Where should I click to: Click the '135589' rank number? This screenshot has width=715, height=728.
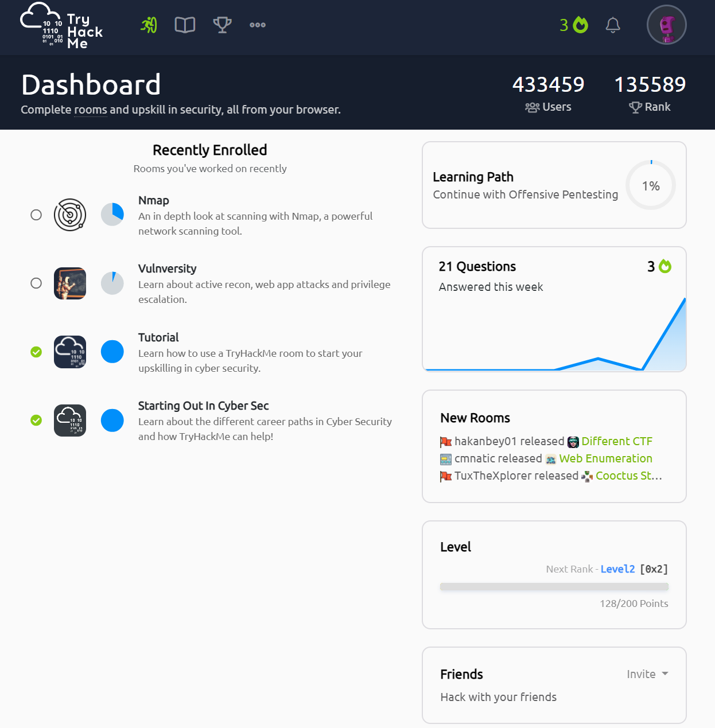point(650,84)
